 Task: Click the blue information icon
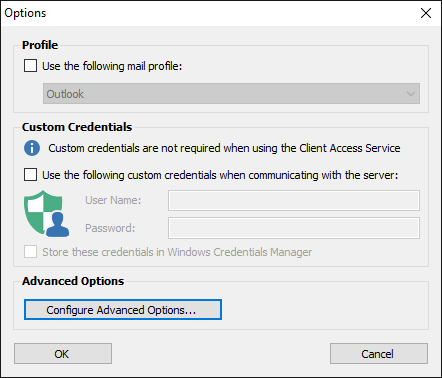tap(32, 148)
